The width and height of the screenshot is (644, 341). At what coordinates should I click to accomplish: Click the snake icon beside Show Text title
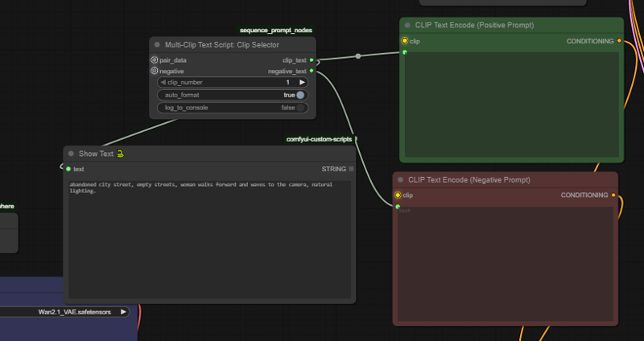tap(120, 154)
